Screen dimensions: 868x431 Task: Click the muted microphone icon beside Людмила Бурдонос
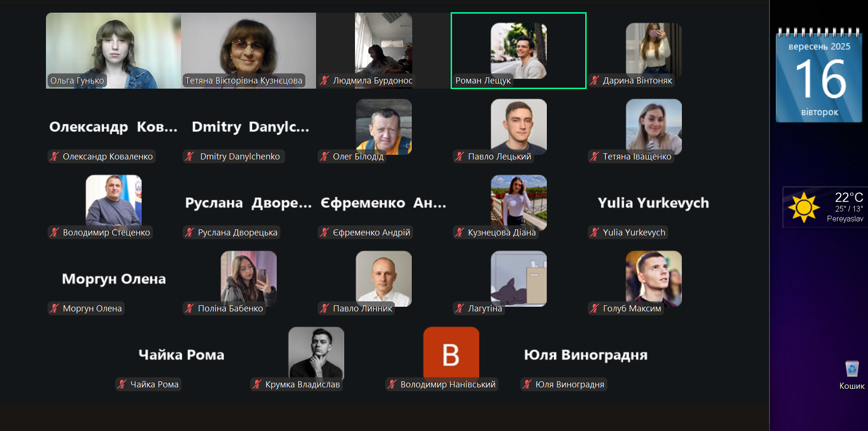324,80
